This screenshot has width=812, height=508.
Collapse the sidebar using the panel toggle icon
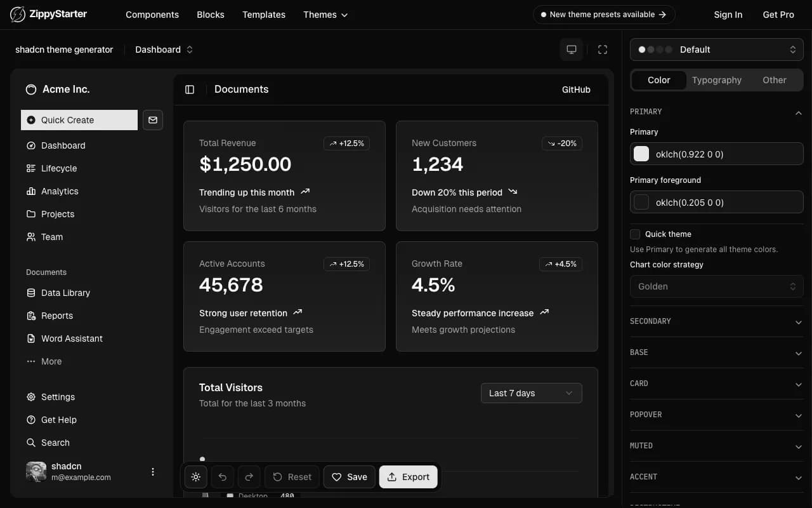190,89
